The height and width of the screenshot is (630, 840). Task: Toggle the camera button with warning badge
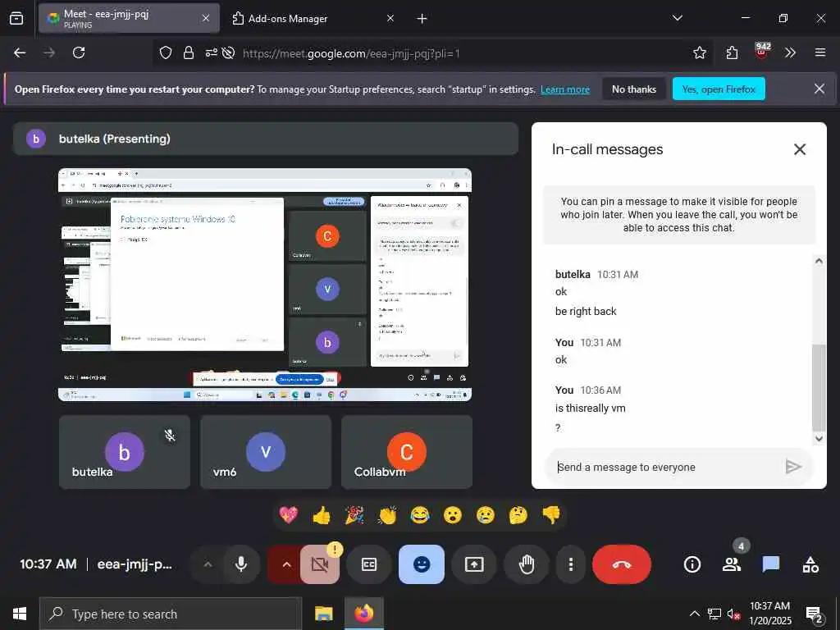[x=320, y=564]
